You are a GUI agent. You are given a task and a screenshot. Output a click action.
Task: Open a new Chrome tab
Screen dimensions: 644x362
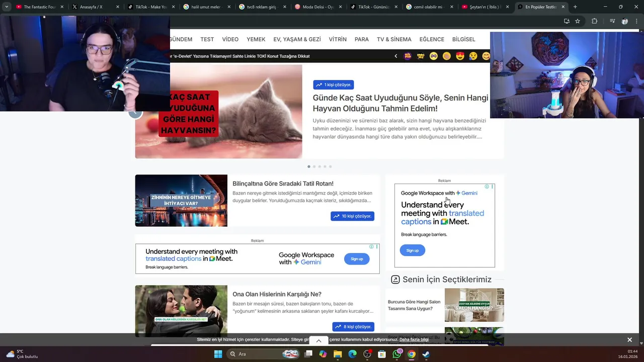pyautogui.click(x=575, y=7)
